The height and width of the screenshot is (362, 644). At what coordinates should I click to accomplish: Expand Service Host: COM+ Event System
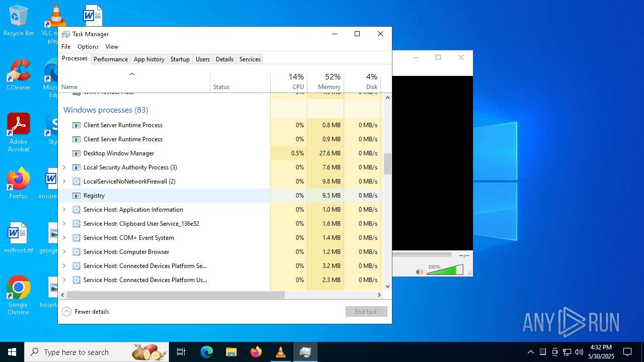[64, 238]
